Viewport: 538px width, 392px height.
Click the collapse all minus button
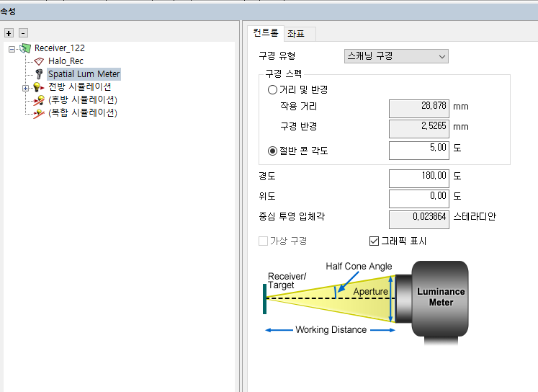[23, 33]
